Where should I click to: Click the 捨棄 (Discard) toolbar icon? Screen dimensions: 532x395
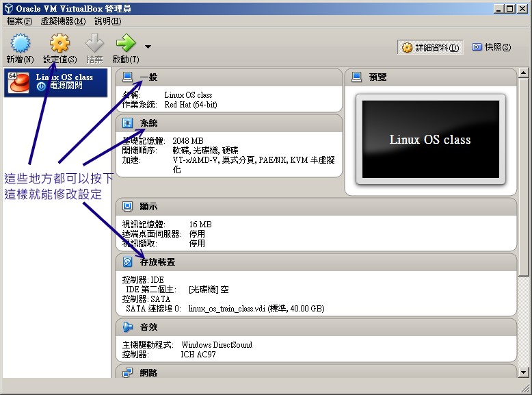coord(94,44)
